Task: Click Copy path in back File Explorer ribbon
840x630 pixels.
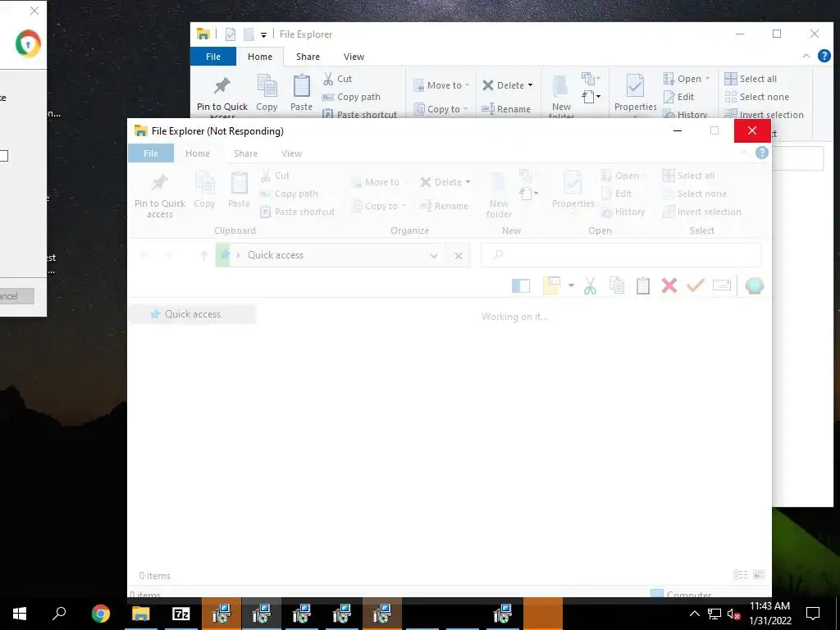Action: (351, 97)
